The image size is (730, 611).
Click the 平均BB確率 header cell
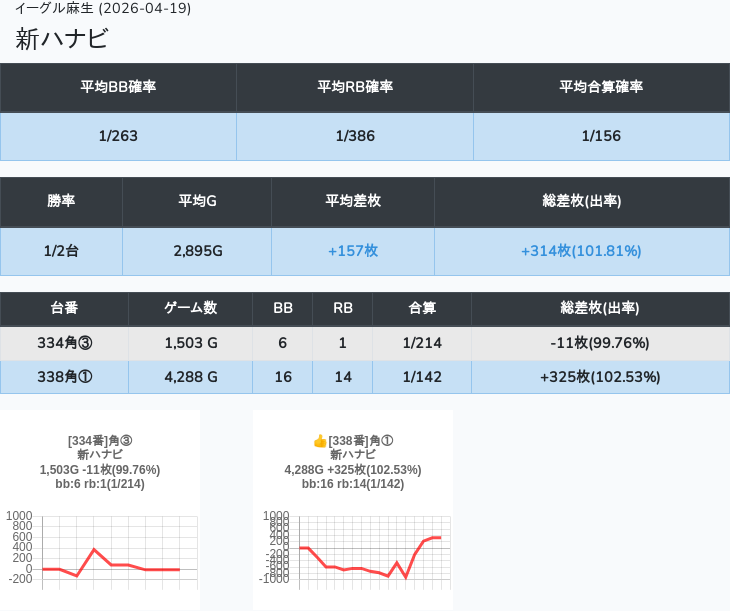118,87
